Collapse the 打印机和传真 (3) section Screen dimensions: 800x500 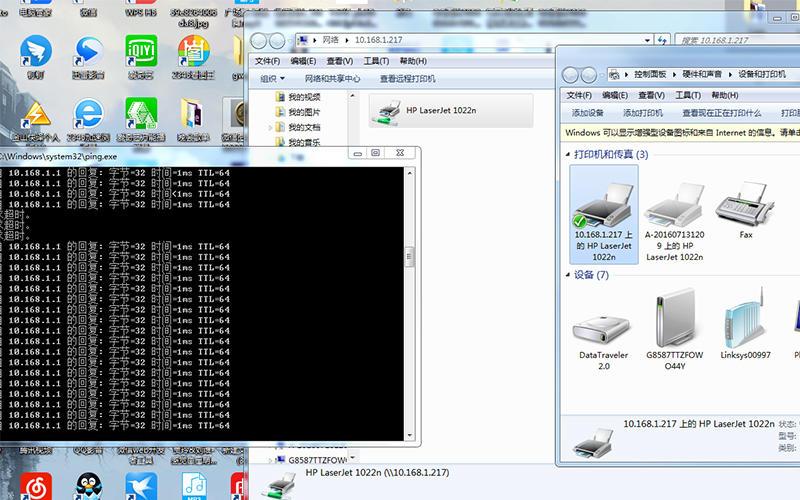click(x=567, y=154)
